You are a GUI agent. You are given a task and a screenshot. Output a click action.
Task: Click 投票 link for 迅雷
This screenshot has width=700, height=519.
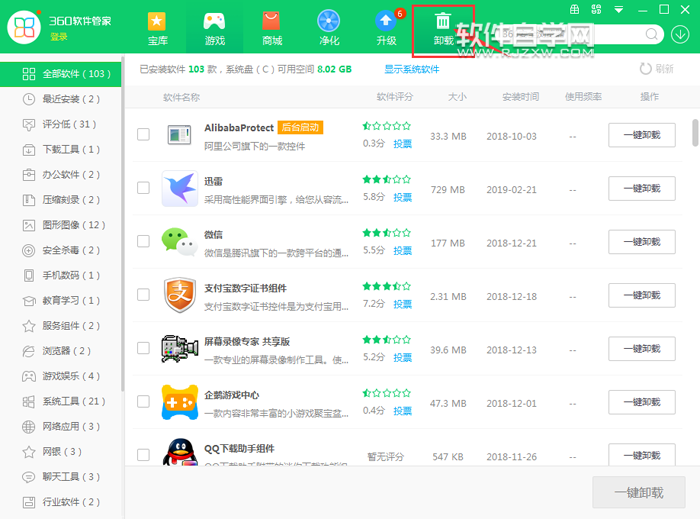[402, 197]
